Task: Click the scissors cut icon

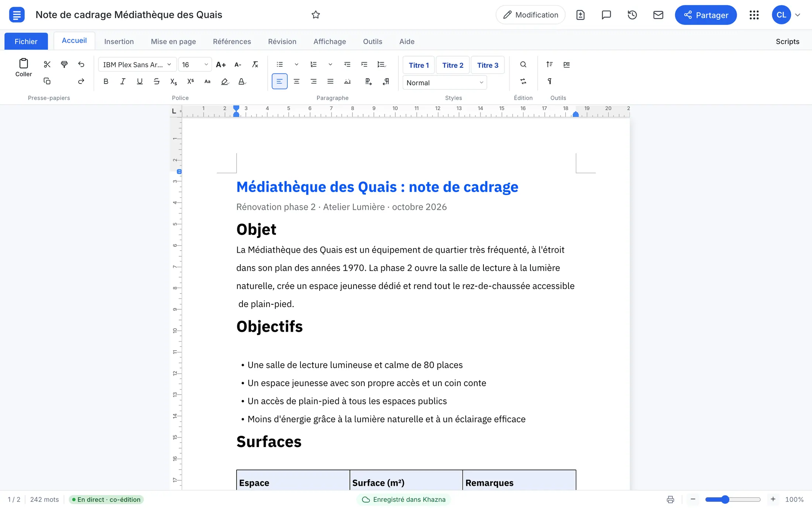Action: [x=47, y=64]
